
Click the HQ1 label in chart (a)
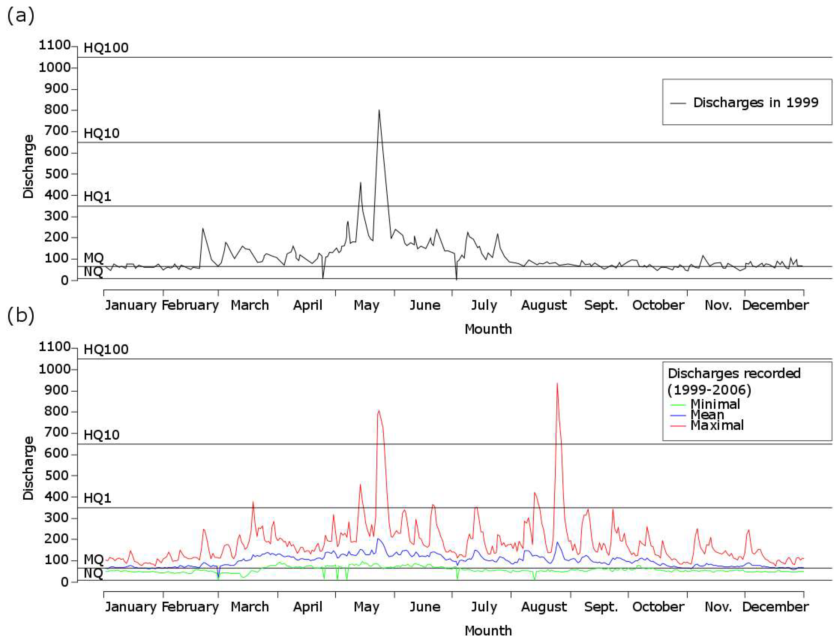click(97, 196)
